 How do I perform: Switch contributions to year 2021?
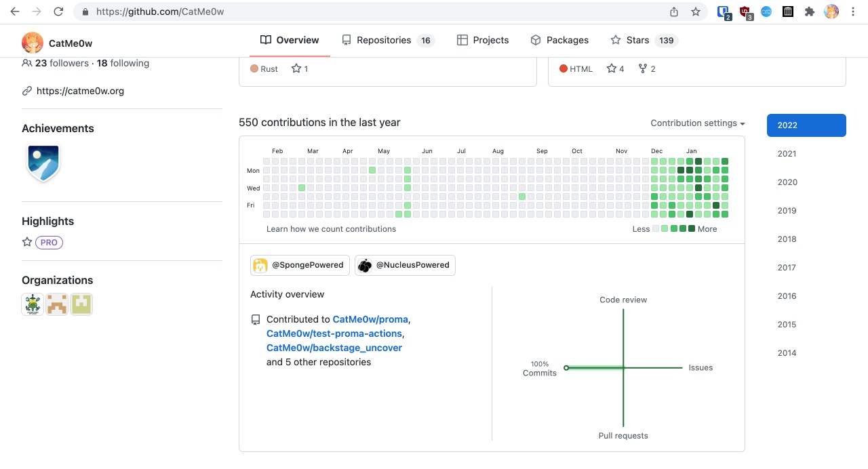click(x=787, y=154)
